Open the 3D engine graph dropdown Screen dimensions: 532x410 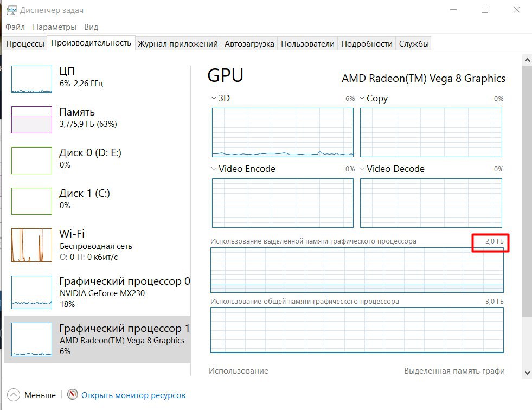tap(214, 98)
